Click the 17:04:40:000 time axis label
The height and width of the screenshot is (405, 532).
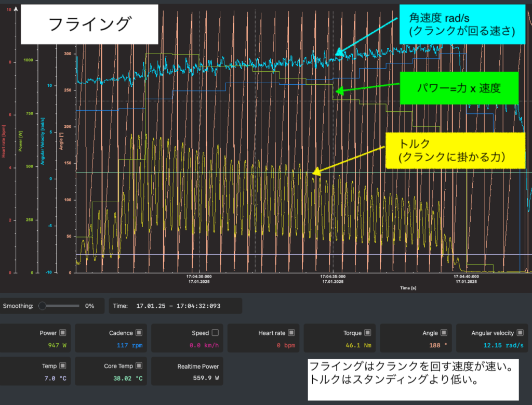pos(465,279)
